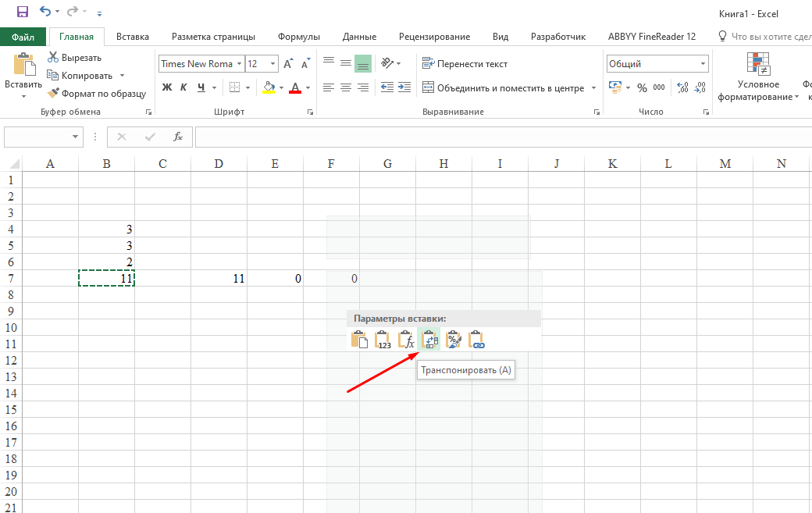Click the large Paste (Вставить) clipboard icon

(x=23, y=65)
